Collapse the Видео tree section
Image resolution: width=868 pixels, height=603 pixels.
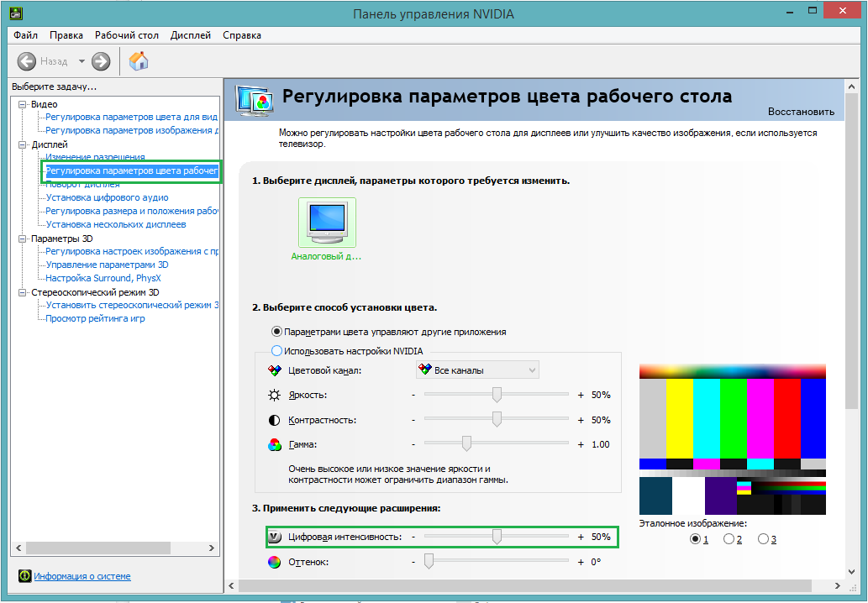pyautogui.click(x=23, y=104)
